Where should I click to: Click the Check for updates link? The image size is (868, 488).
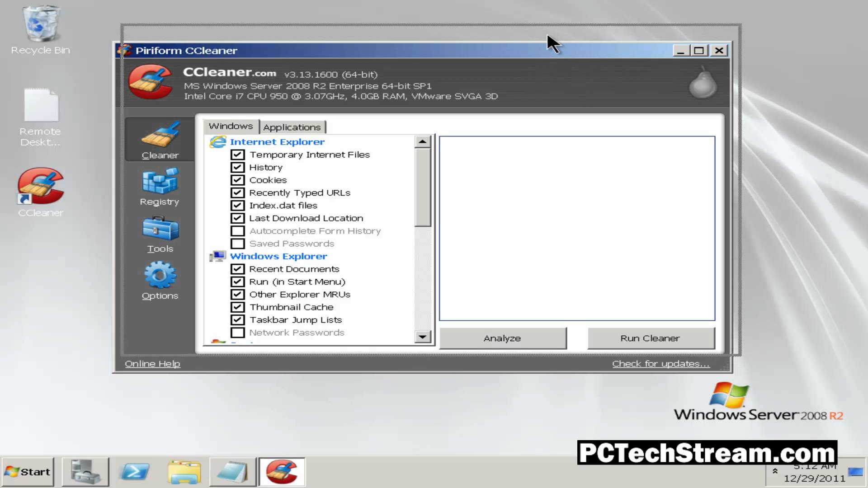pos(660,363)
